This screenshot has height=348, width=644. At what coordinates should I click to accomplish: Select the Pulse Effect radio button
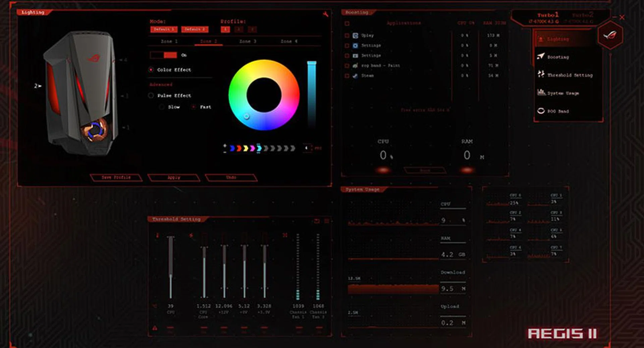coord(151,96)
